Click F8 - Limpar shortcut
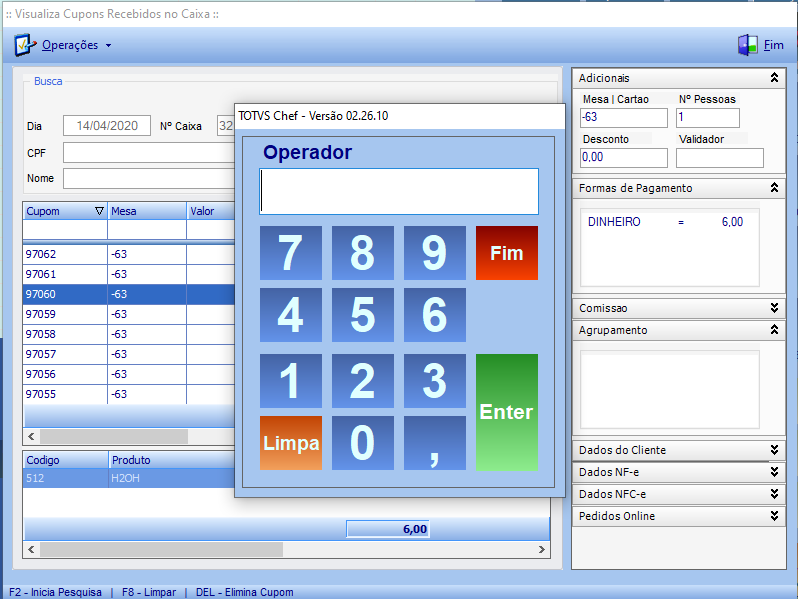Image resolution: width=798 pixels, height=599 pixels. tap(149, 592)
